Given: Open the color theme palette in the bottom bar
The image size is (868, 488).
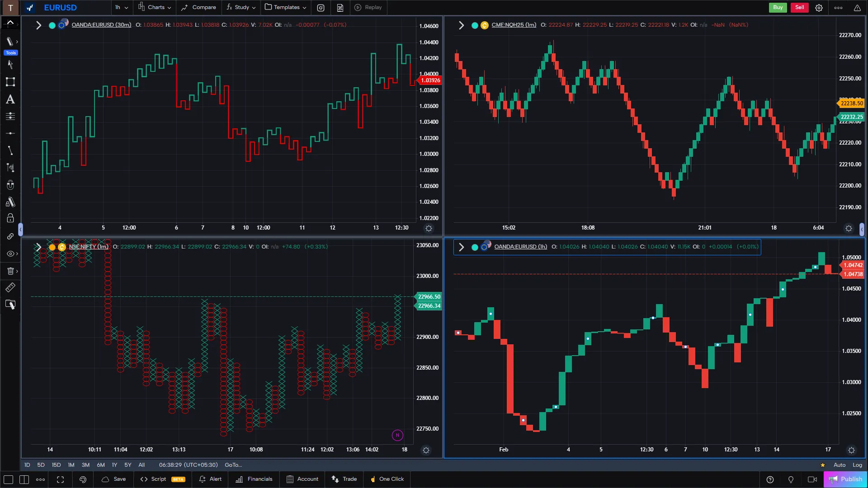Looking at the screenshot, I should 83,479.
